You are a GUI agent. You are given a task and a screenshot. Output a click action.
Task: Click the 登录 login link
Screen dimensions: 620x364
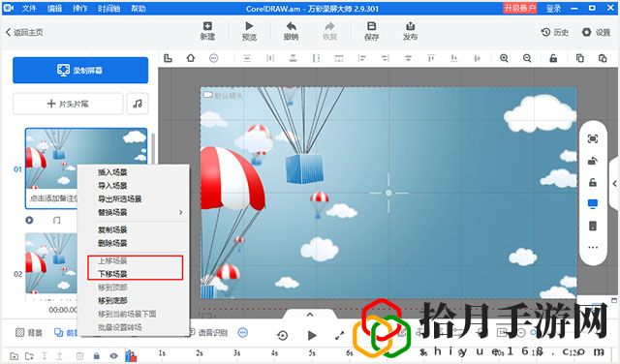(553, 8)
